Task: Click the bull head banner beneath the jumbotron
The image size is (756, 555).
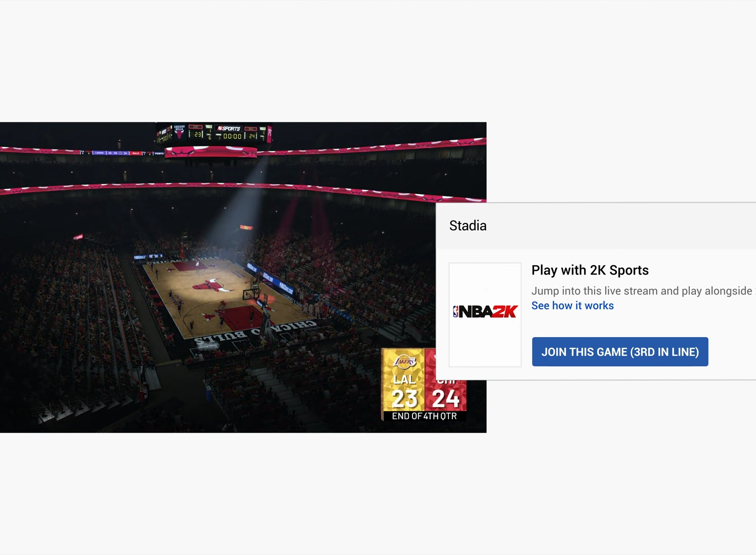Action: tap(213, 152)
